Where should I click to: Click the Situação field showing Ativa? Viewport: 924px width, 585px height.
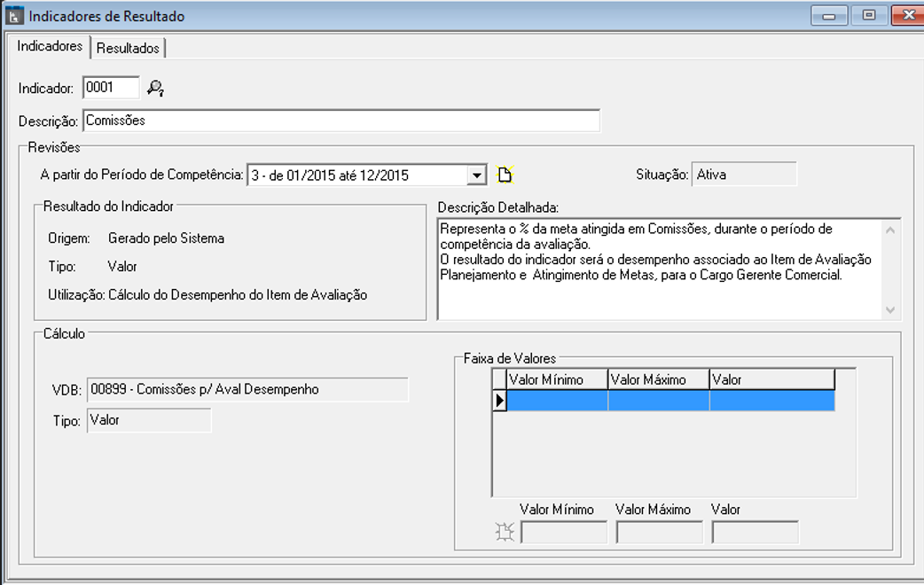pos(744,175)
